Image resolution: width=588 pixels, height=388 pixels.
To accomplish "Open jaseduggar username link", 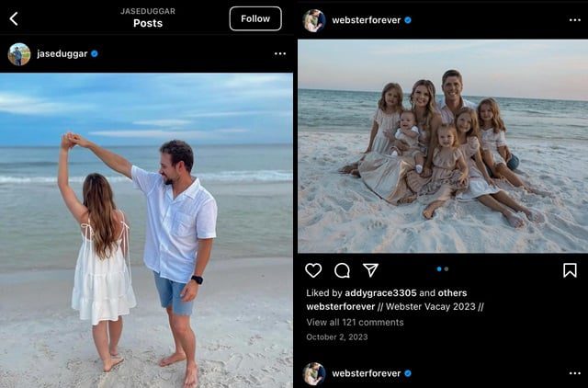I will point(61,54).
